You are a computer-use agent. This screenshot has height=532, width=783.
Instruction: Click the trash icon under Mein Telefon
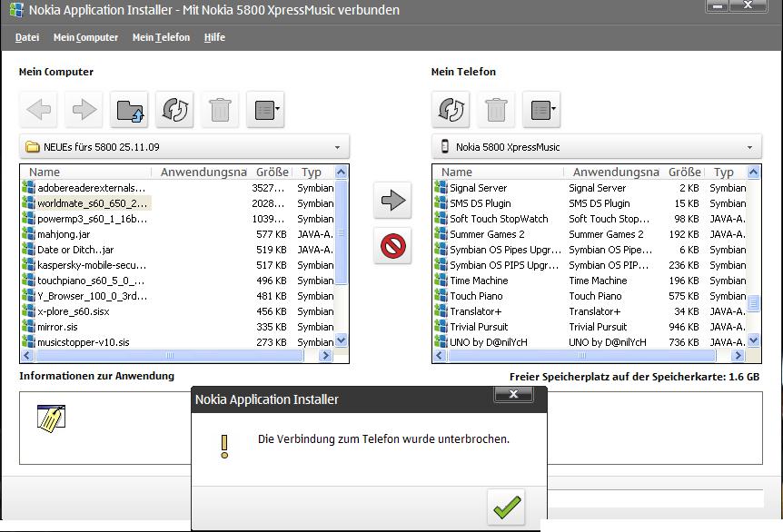[496, 109]
